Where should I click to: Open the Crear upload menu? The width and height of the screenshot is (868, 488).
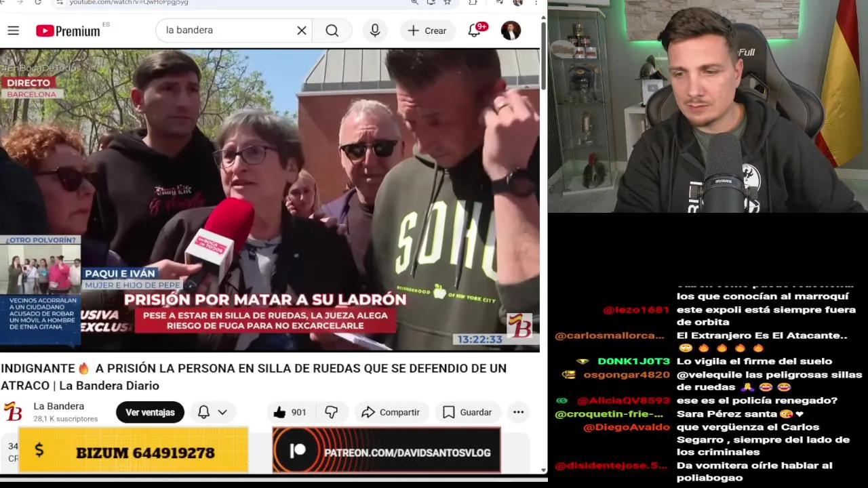[427, 30]
